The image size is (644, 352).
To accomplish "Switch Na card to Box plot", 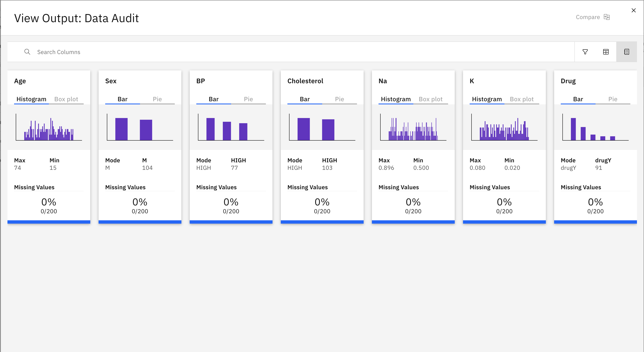I will (x=431, y=99).
